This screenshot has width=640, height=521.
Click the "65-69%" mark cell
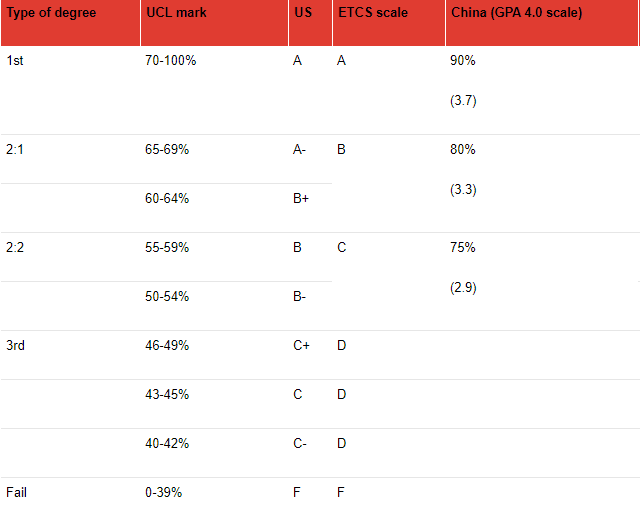[167, 149]
